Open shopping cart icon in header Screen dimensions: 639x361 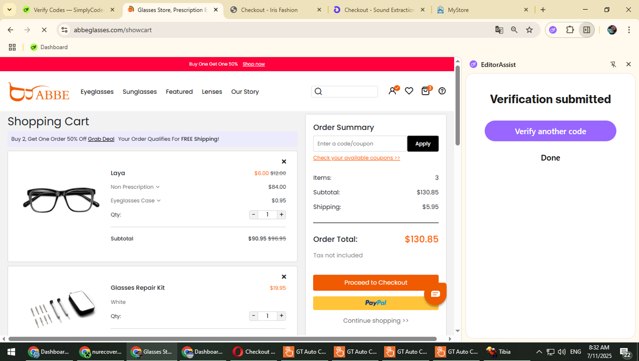tap(426, 90)
